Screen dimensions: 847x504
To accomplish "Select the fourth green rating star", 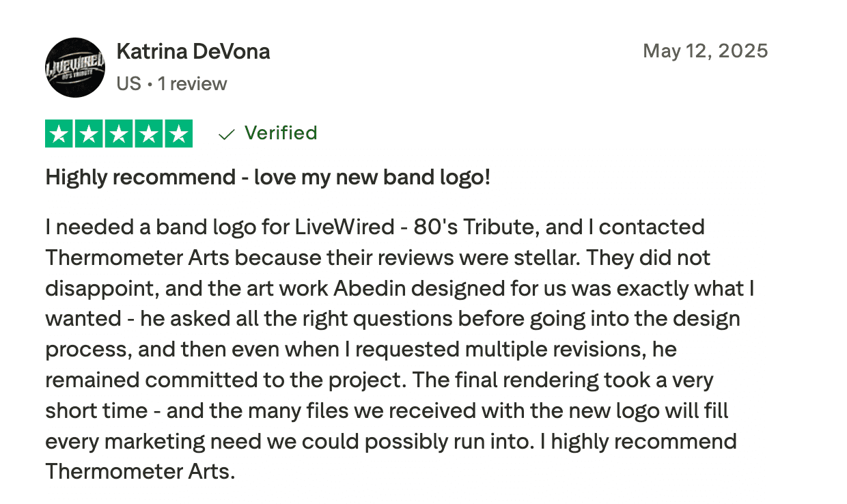I will pyautogui.click(x=148, y=134).
